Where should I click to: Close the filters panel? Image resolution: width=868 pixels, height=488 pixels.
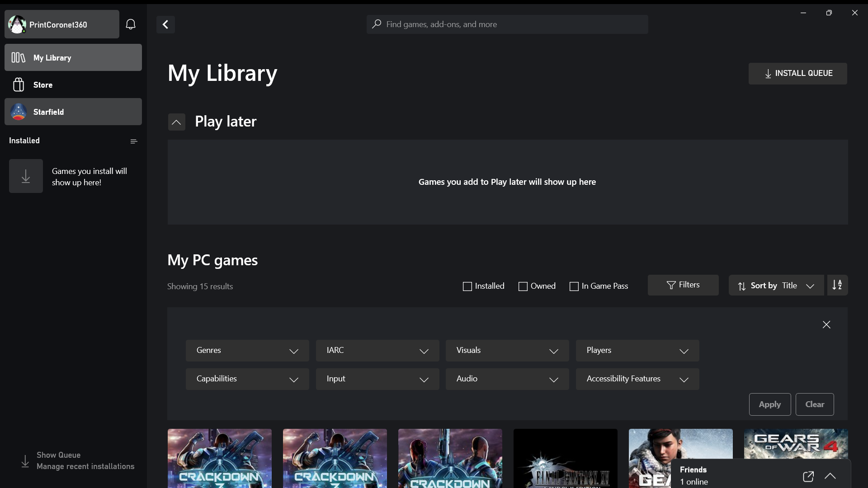pyautogui.click(x=826, y=324)
